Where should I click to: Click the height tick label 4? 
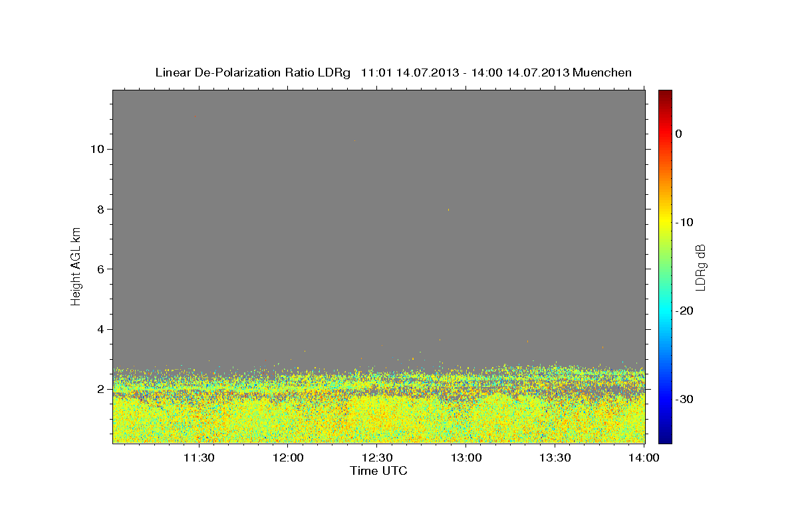point(99,329)
